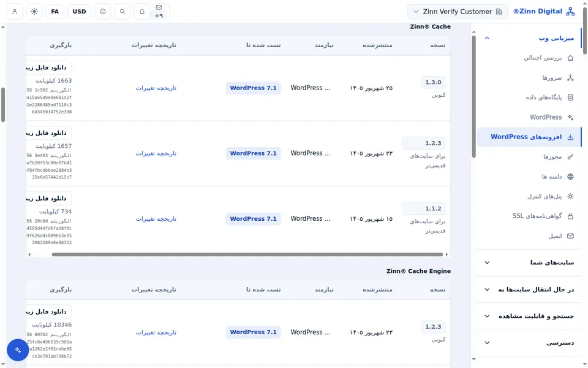Click file size 1663 کیلوبایت
This screenshot has width=588, height=368.
(54, 81)
